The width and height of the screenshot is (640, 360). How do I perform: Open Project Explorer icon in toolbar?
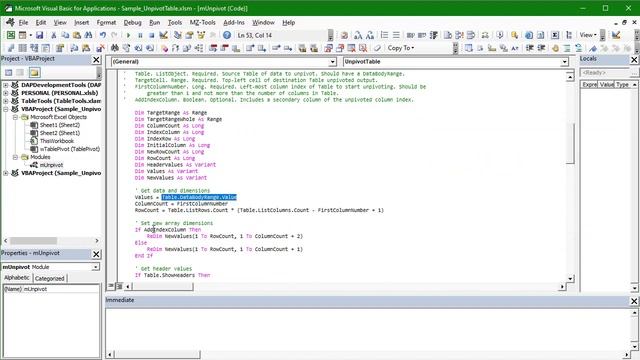point(178,35)
